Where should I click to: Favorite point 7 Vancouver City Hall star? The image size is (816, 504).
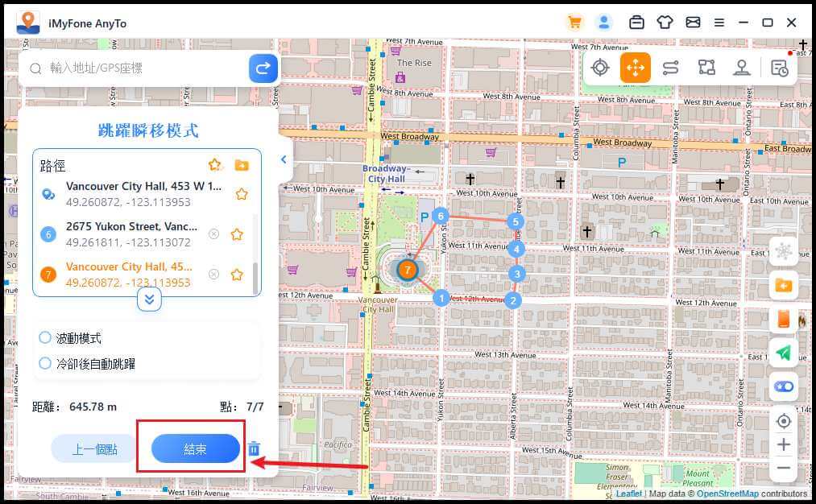point(237,274)
